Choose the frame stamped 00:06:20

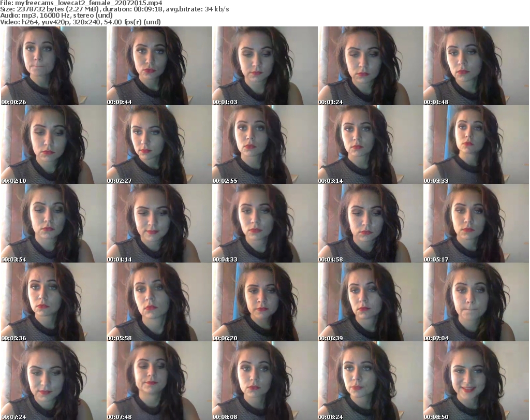264,302
